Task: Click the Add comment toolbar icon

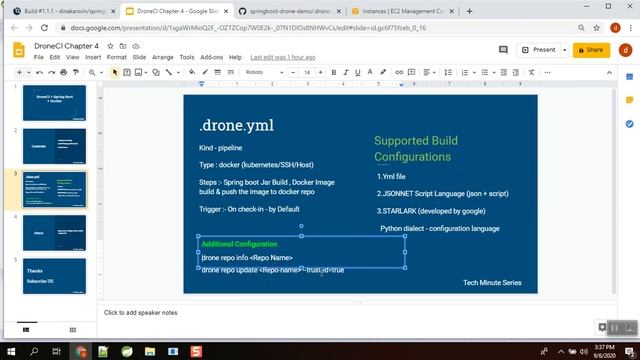Action: [x=411, y=73]
